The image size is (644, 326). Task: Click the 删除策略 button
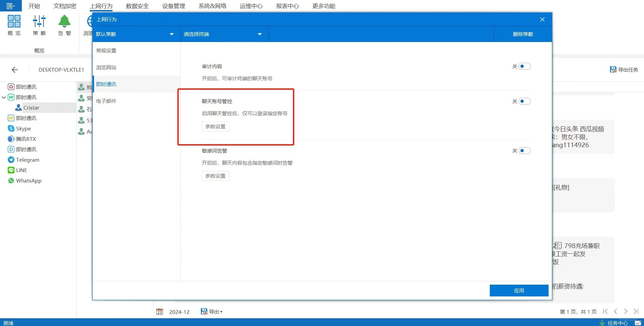523,34
